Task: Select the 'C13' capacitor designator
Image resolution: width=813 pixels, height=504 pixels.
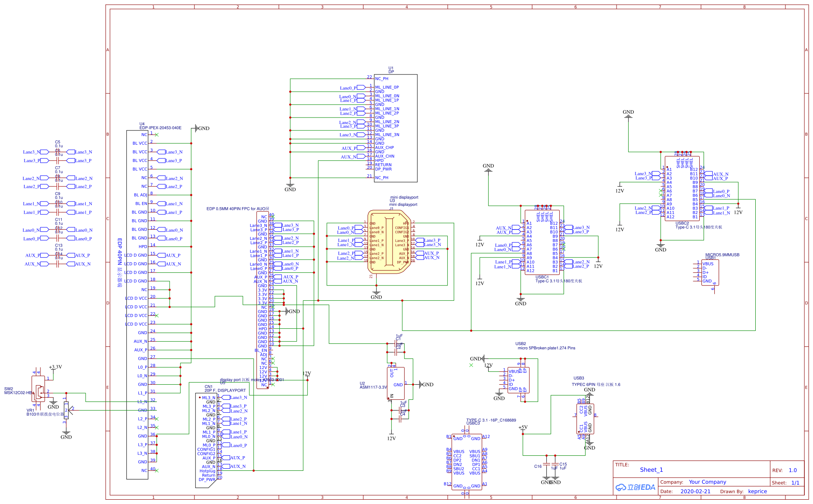Action: click(x=59, y=246)
